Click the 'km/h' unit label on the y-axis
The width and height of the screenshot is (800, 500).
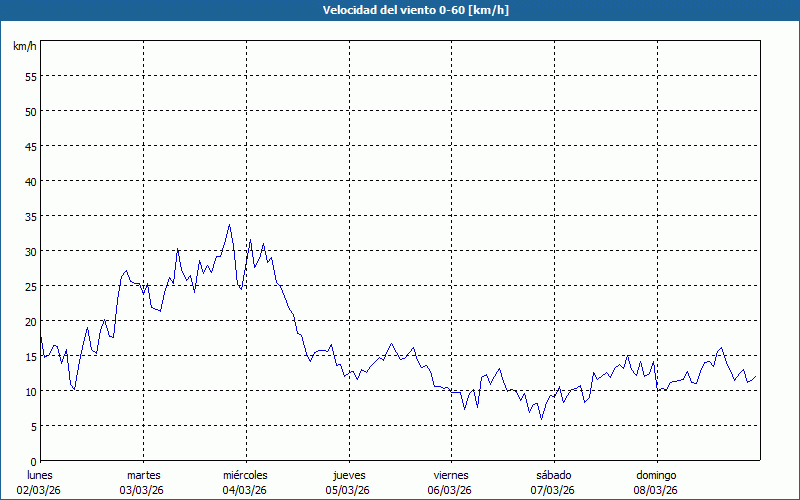click(24, 47)
